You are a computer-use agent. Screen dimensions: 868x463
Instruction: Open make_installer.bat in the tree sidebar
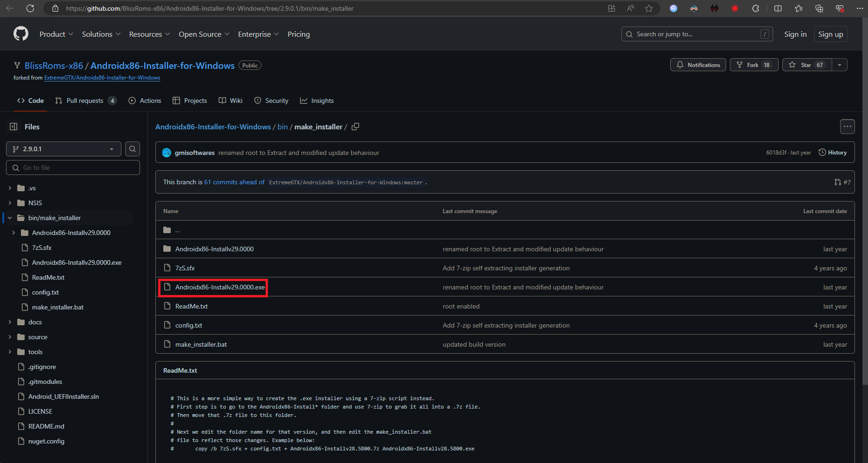(58, 307)
